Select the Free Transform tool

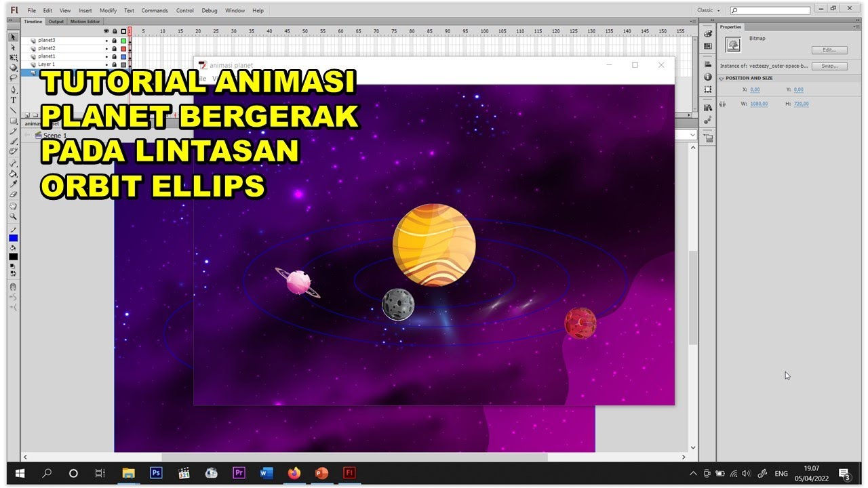tap(13, 58)
